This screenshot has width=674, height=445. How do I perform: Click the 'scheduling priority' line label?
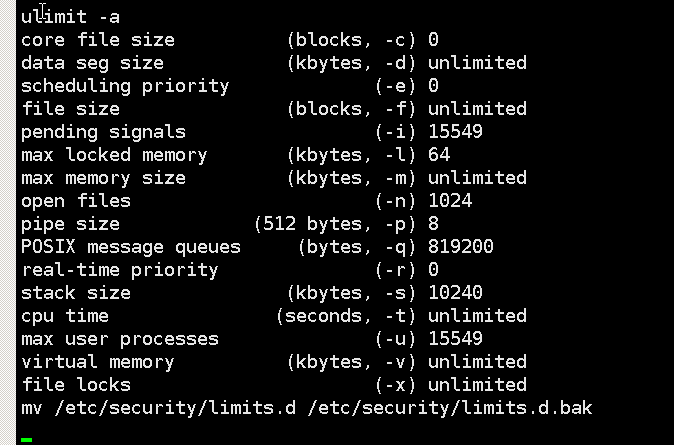[x=125, y=86]
